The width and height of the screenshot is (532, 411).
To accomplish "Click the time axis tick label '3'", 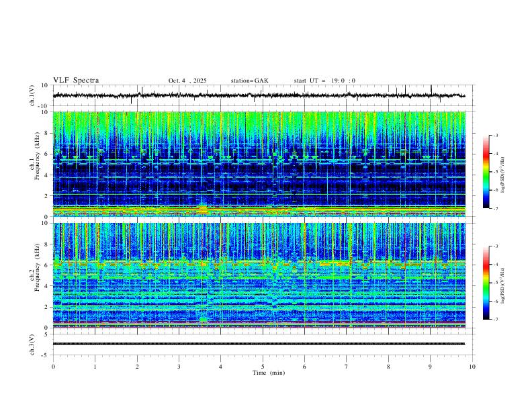I will (x=179, y=367).
